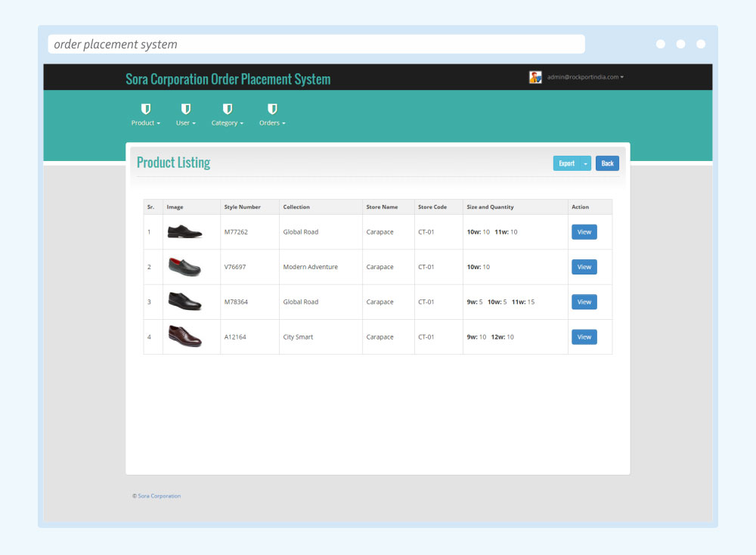Click the Export button

point(566,163)
